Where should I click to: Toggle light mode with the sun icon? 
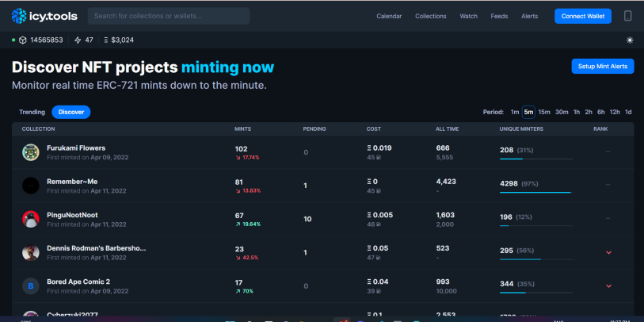point(630,40)
